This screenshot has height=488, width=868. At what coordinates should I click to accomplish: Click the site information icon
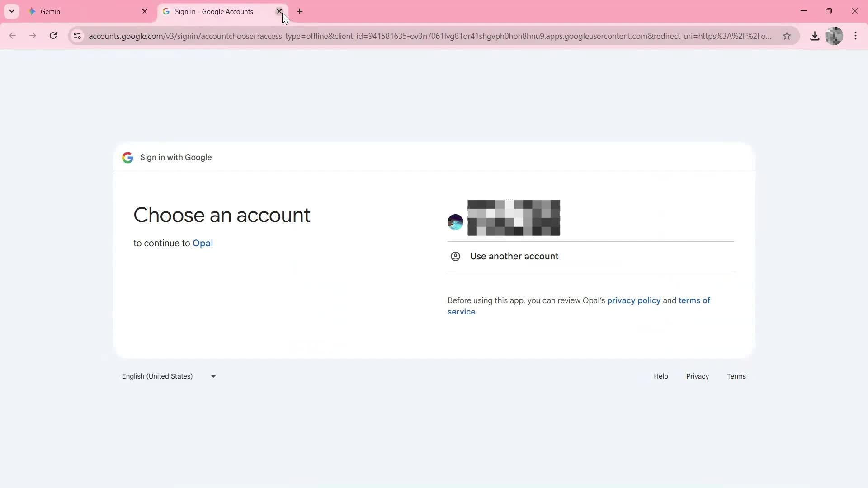[77, 36]
